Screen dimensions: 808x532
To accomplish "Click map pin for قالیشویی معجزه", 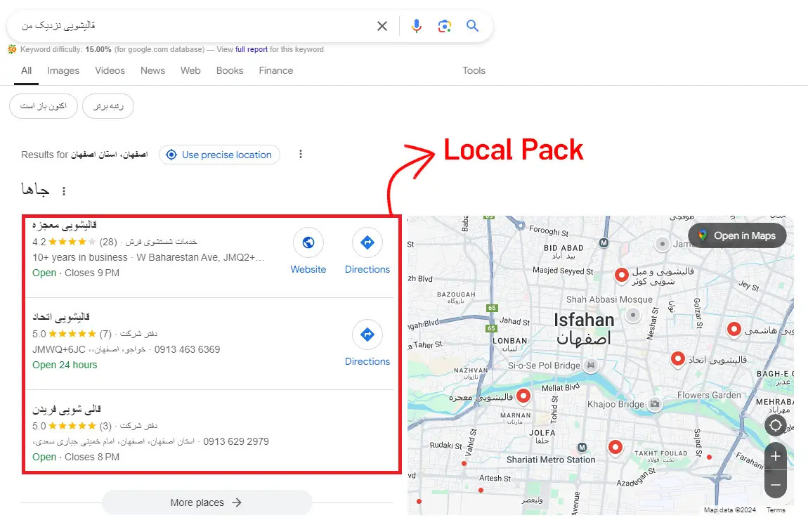I will tap(523, 396).
